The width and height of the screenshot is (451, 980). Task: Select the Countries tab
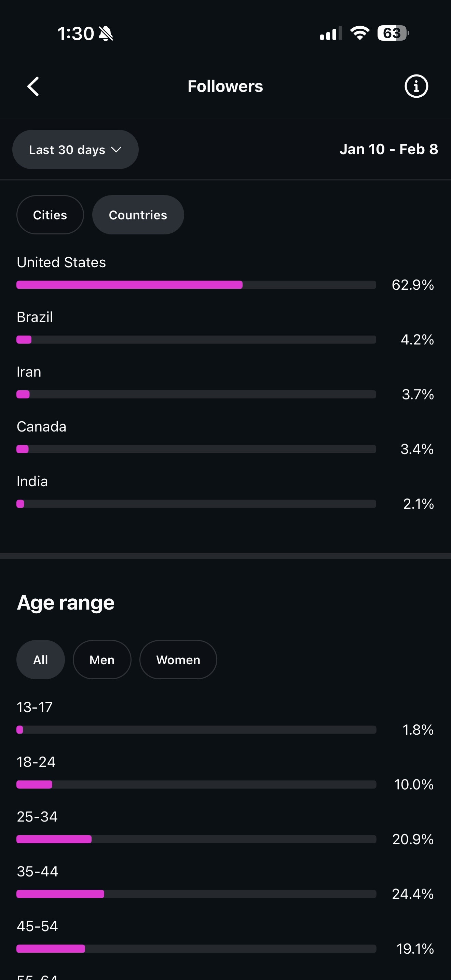coord(138,215)
